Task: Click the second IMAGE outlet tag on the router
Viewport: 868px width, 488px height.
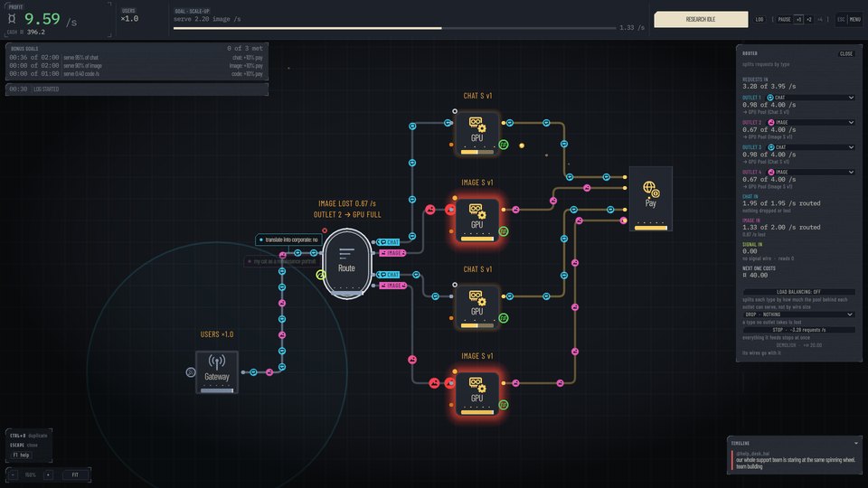Action: (393, 286)
